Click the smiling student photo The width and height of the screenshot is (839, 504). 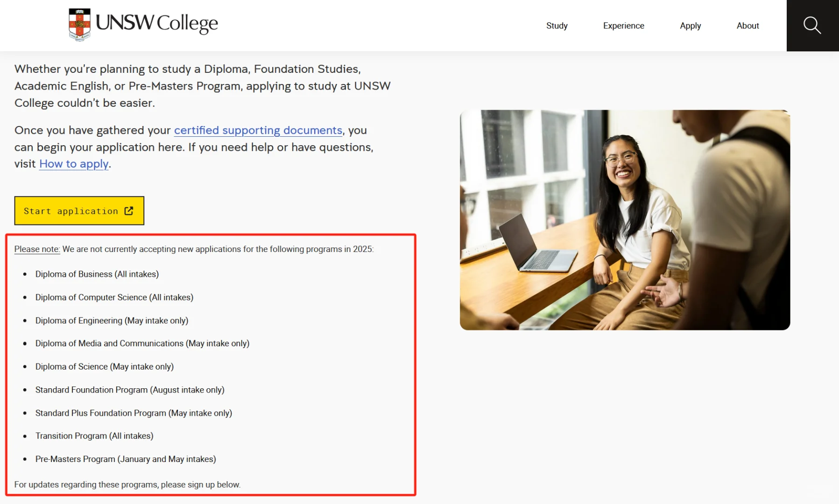tap(625, 220)
